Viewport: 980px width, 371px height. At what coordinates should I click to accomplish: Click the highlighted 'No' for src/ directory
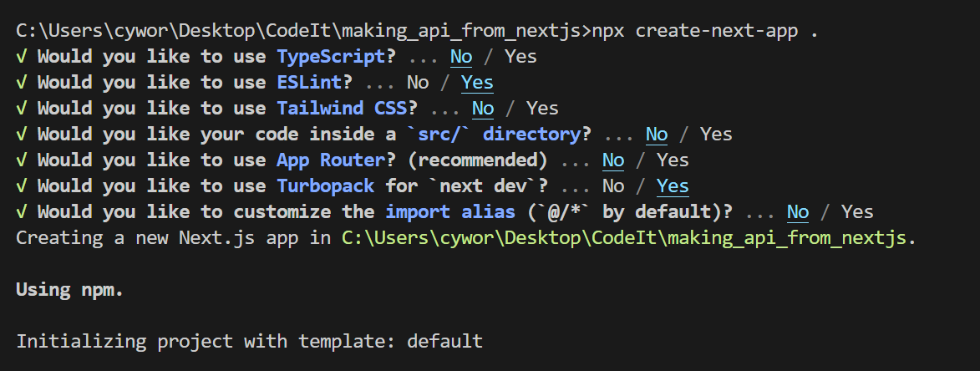click(x=656, y=135)
